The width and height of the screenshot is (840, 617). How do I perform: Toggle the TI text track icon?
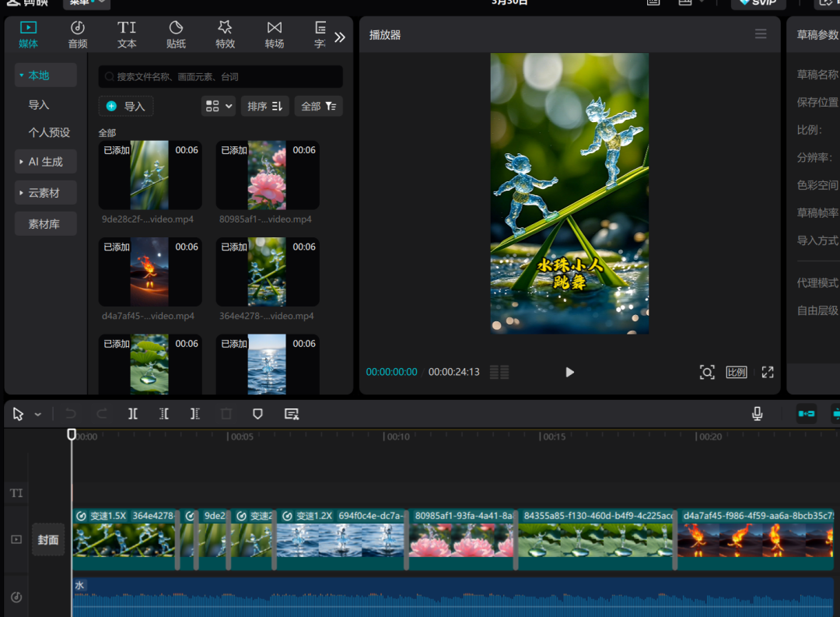(16, 493)
